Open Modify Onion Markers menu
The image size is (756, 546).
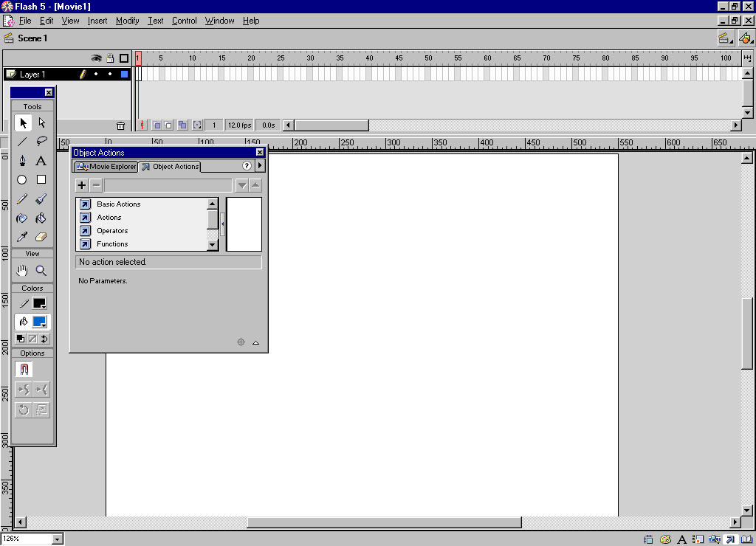(x=197, y=125)
